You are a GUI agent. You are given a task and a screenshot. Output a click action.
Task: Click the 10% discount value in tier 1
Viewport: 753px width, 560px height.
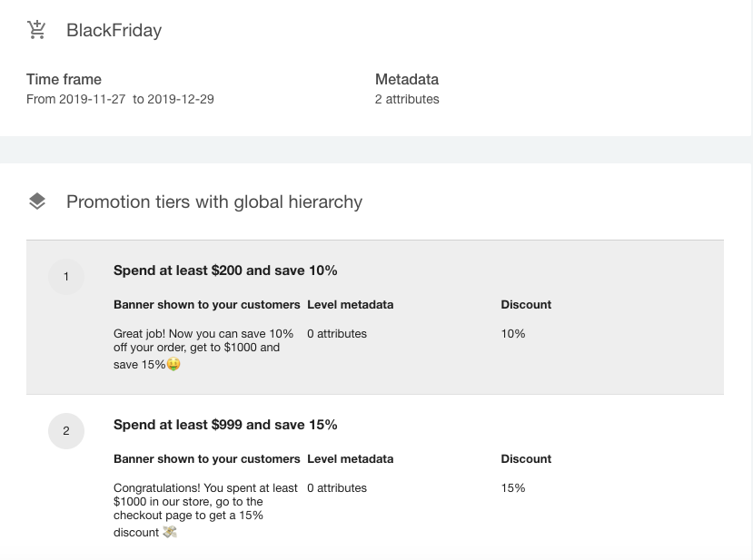513,334
